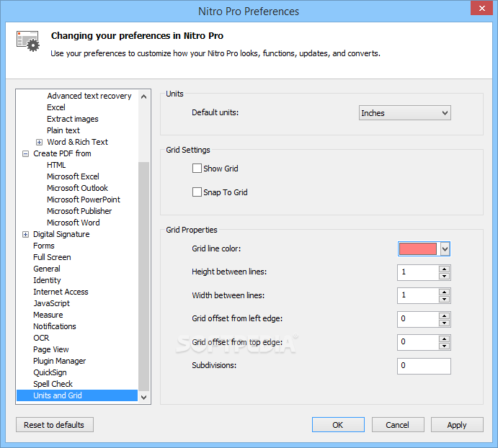Click the OK button
The image size is (498, 448).
338,425
